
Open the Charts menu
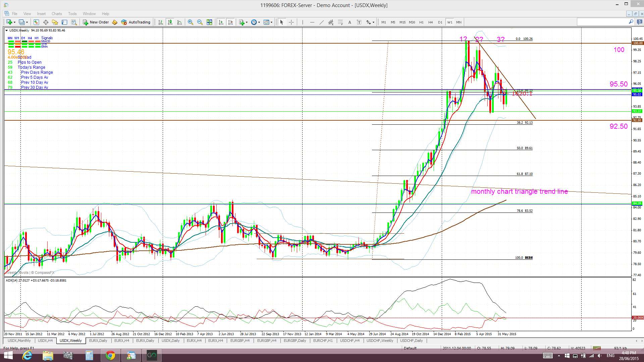click(56, 14)
